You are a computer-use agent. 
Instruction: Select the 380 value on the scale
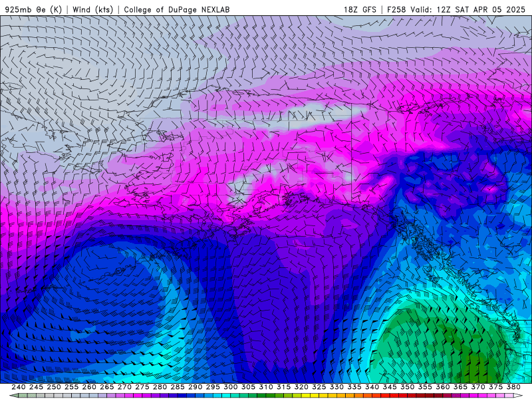pos(513,387)
